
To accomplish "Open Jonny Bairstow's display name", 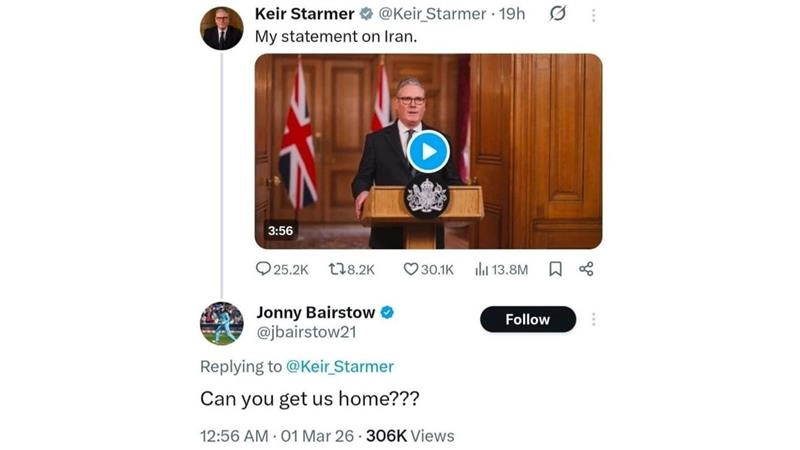I will click(x=316, y=312).
